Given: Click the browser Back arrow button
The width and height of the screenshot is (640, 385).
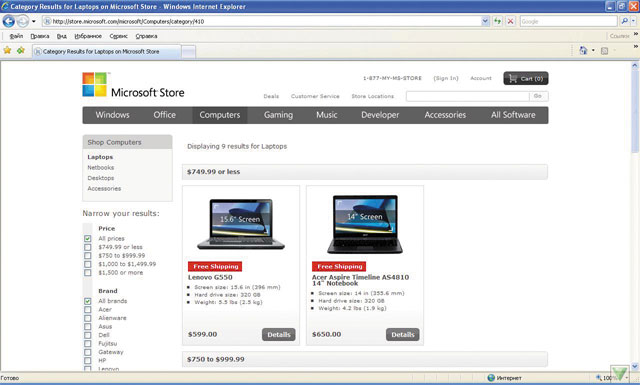Looking at the screenshot, I should click(9, 21).
